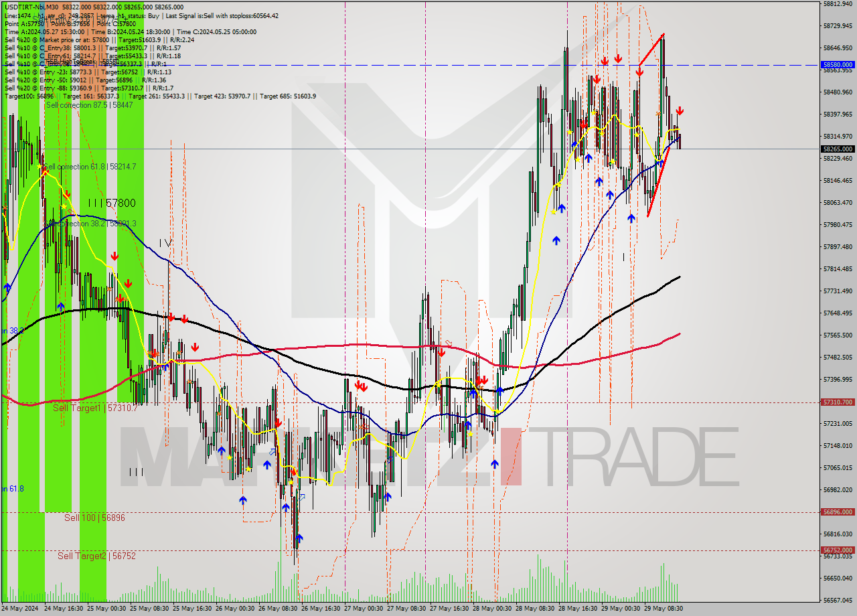Click the 58812.940 price scale value

point(838,3)
